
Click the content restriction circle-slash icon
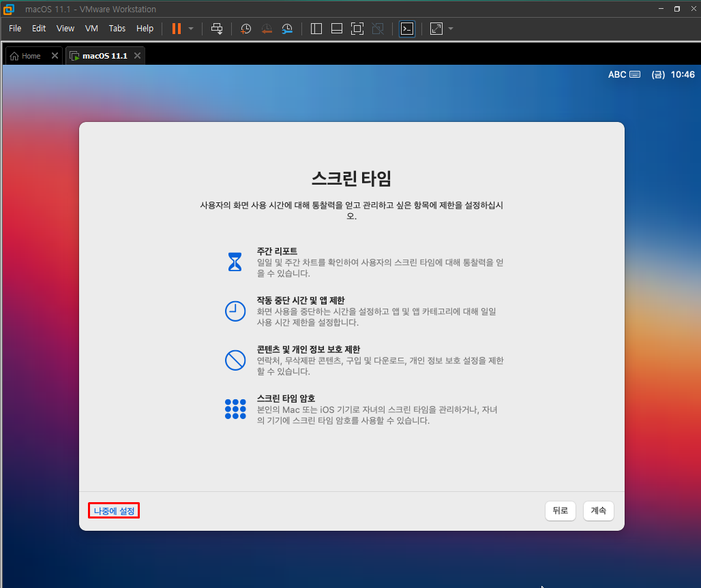(235, 360)
